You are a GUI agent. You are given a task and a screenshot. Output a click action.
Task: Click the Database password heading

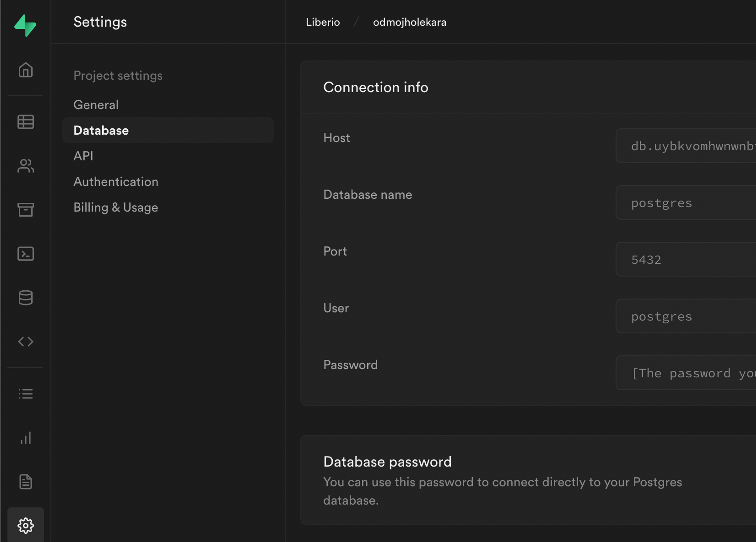click(387, 462)
